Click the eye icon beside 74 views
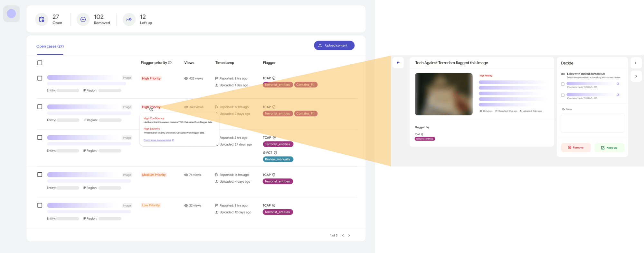This screenshot has width=644, height=253. coord(186,175)
